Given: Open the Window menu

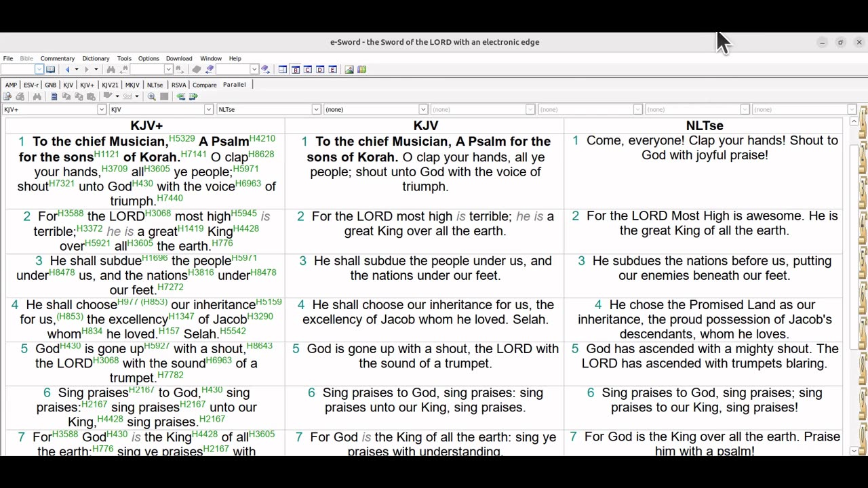Looking at the screenshot, I should coord(211,58).
